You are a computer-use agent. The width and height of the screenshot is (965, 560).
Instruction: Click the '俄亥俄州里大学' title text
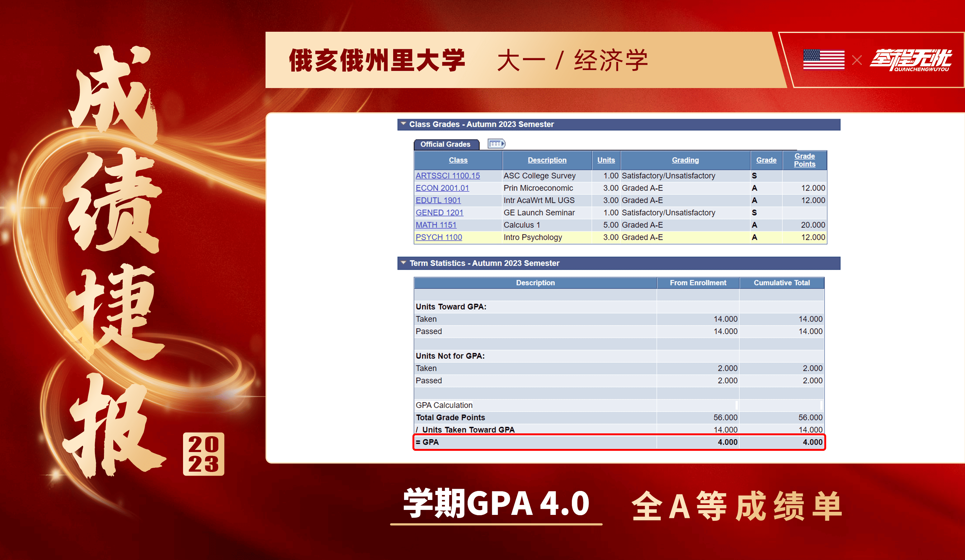pos(377,60)
